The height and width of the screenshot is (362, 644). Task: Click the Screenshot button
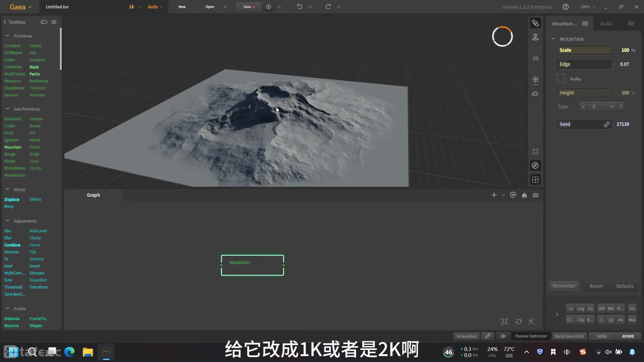pyautogui.click(x=466, y=336)
